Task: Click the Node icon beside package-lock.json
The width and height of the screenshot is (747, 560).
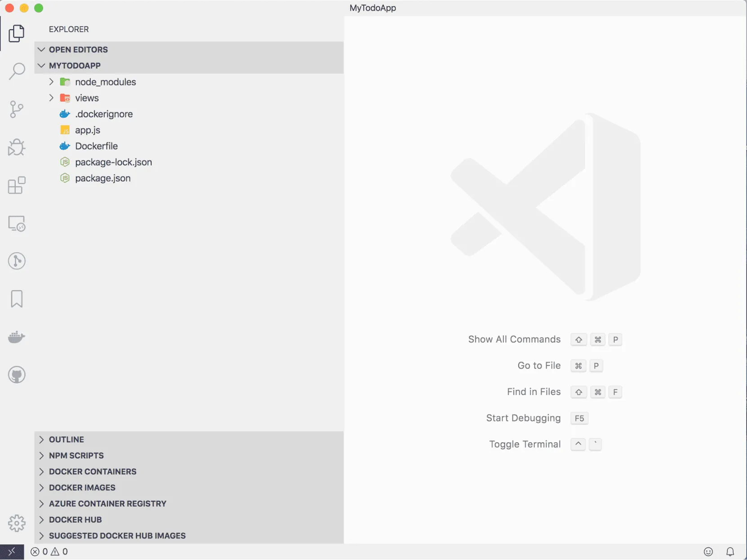Action: 65,162
